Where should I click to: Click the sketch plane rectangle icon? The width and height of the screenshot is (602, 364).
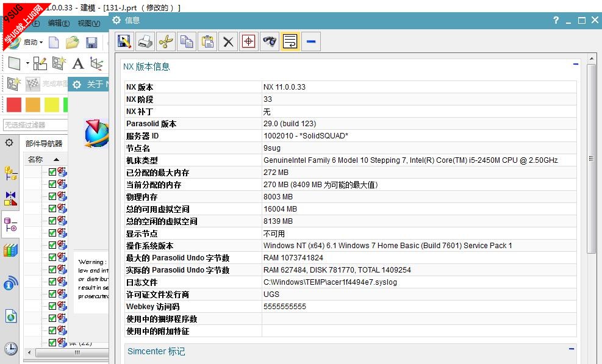coord(14,63)
